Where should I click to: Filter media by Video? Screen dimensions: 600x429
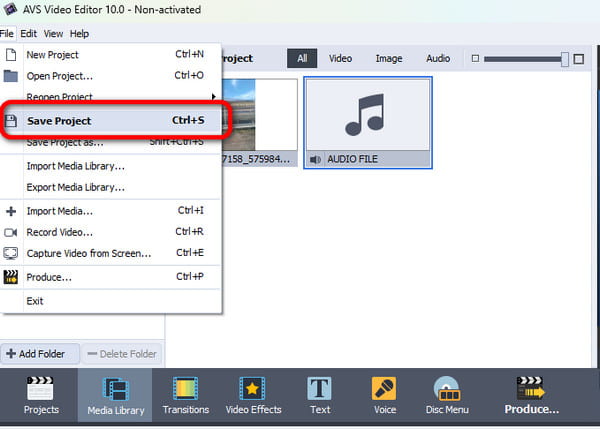click(x=340, y=58)
